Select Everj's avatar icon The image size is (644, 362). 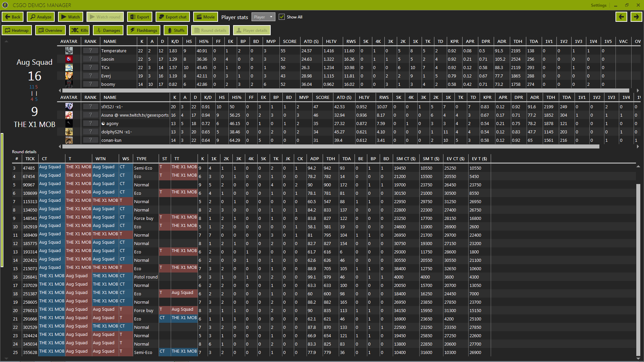(69, 76)
